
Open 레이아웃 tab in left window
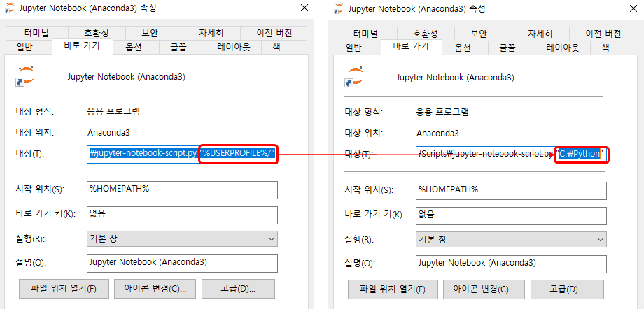pos(234,48)
